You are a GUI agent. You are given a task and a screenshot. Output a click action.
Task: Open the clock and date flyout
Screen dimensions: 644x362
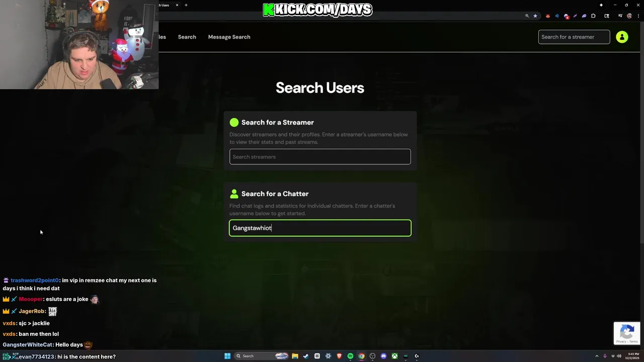632,356
